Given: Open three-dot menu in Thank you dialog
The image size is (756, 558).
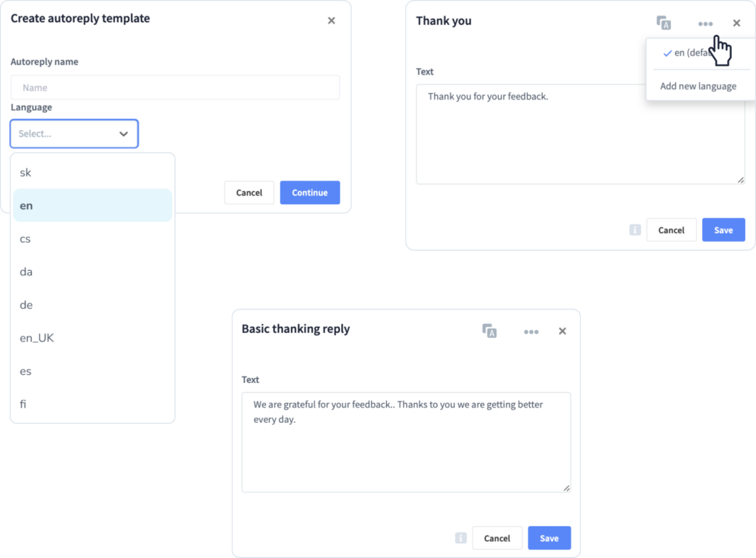Looking at the screenshot, I should pyautogui.click(x=705, y=24).
